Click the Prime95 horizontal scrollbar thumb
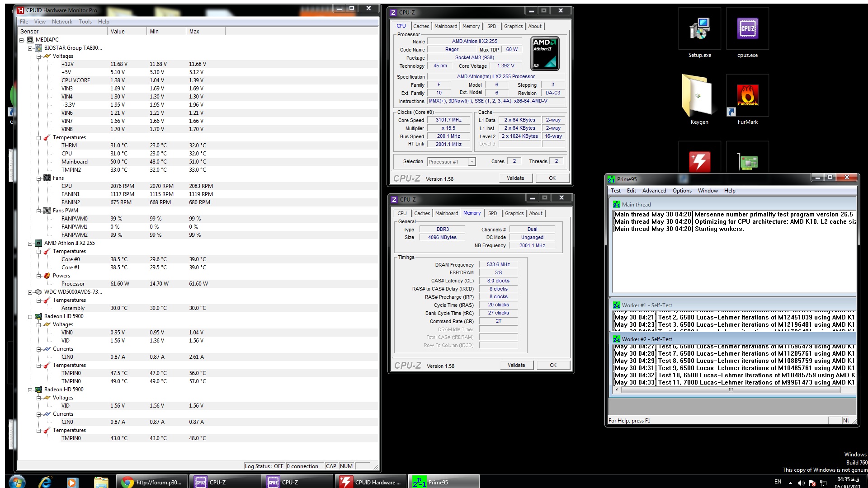The width and height of the screenshot is (868, 488). (731, 389)
